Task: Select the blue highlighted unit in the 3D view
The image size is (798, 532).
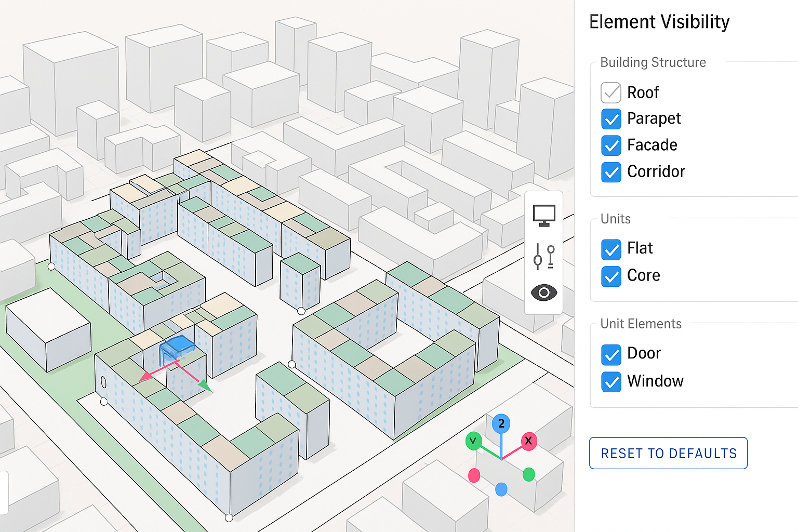Action: [177, 349]
